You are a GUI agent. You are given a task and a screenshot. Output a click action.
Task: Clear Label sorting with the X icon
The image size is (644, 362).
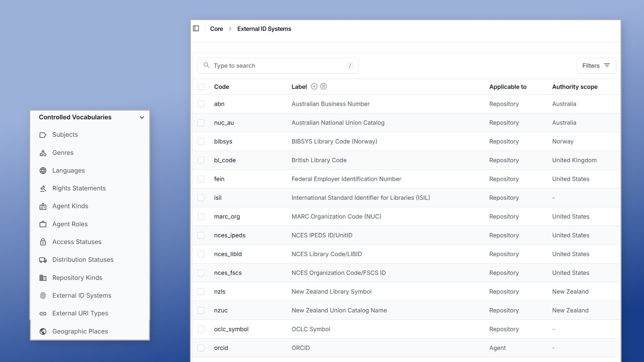323,86
